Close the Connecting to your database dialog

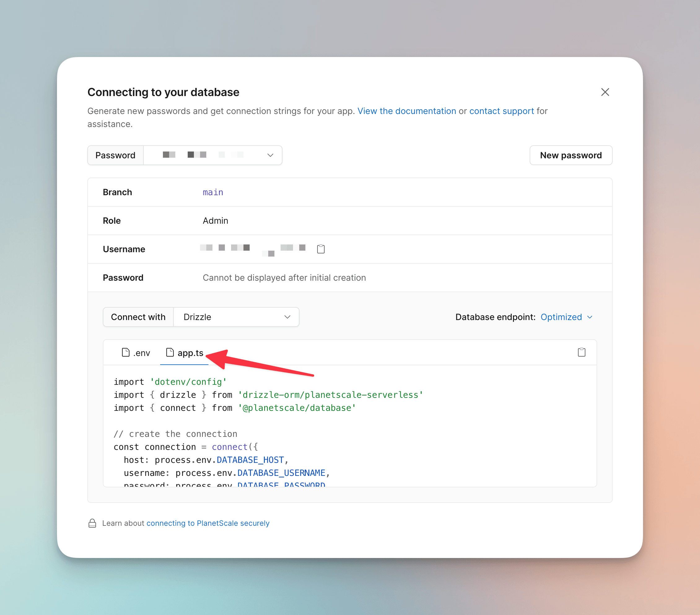point(605,92)
